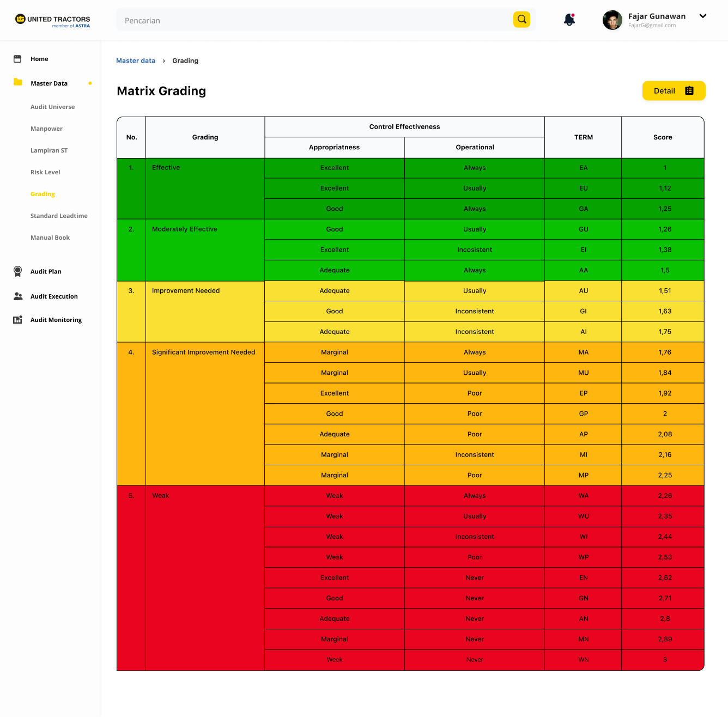728x717 pixels.
Task: Click the Audit Plan badge icon
Action: [17, 271]
